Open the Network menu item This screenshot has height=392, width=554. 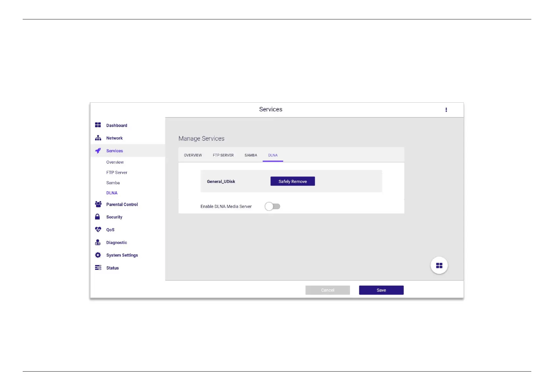(114, 138)
